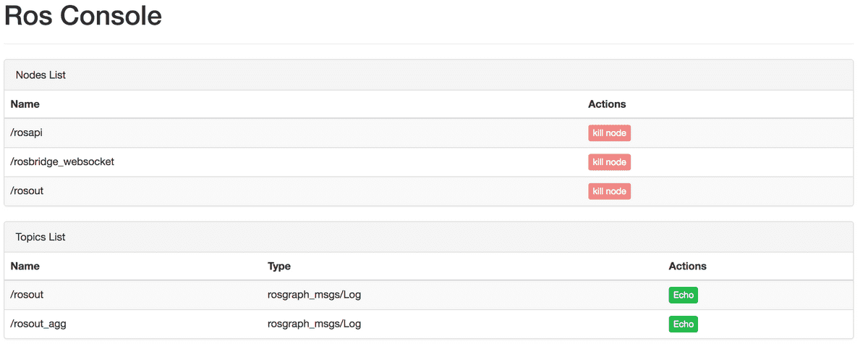Click the Actions column header in Nodes List

[607, 104]
